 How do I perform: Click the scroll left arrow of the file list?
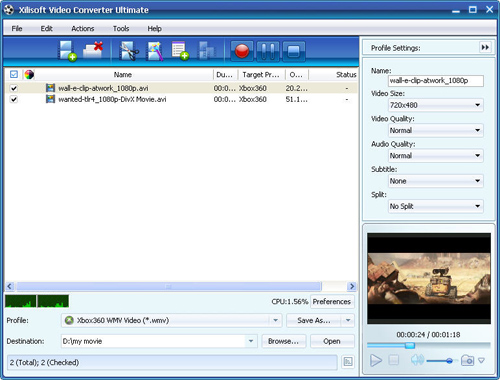[x=10, y=286]
